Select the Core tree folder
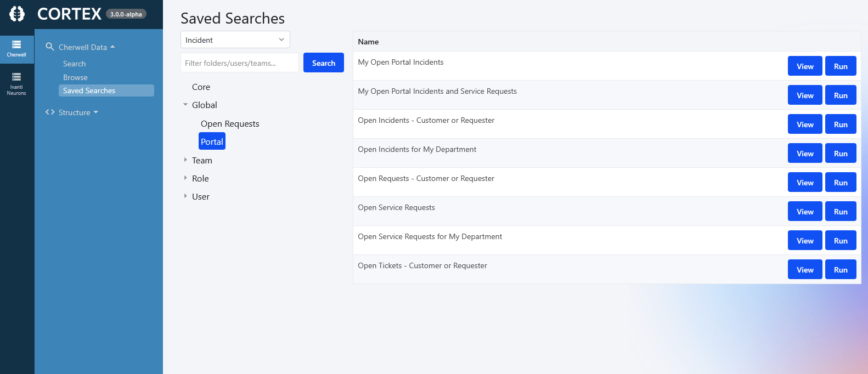 (x=201, y=87)
